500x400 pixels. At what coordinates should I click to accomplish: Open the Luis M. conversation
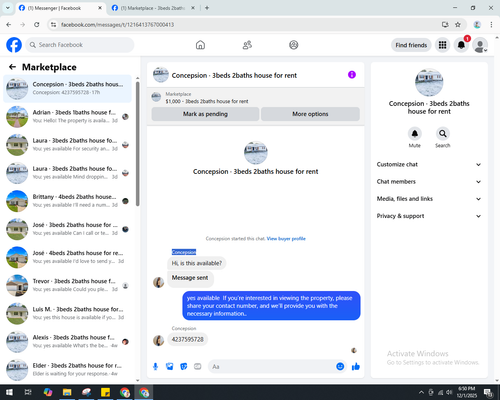tap(68, 314)
